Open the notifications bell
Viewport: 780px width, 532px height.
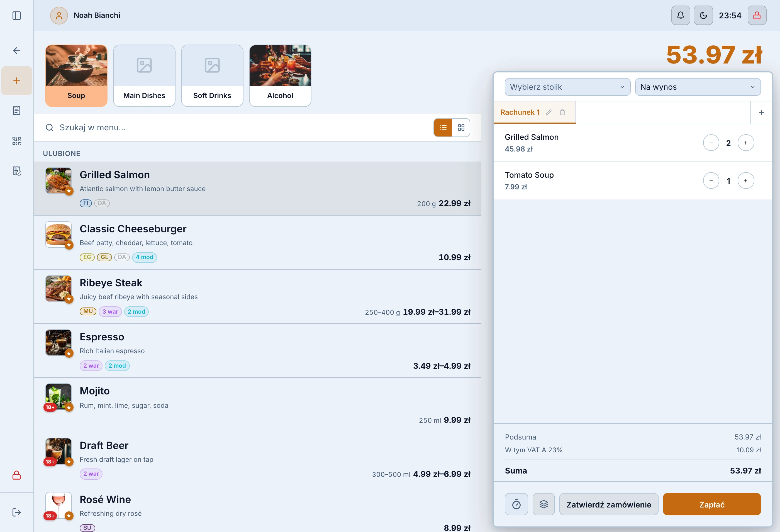click(680, 15)
